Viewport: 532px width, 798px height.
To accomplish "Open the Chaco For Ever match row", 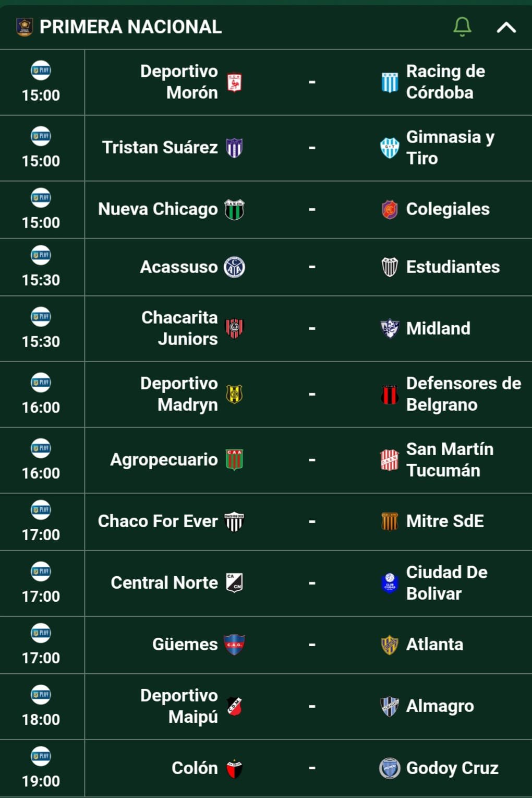I will (x=266, y=522).
